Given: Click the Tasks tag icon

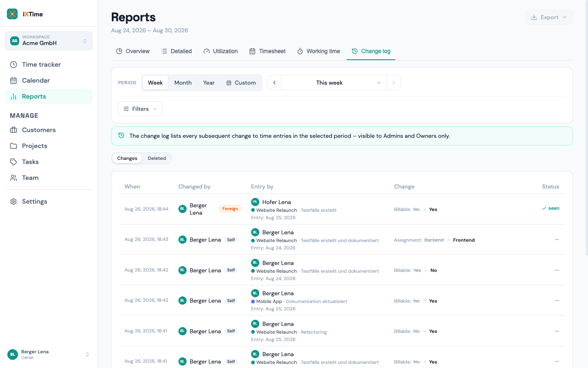Looking at the screenshot, I should pos(13,162).
